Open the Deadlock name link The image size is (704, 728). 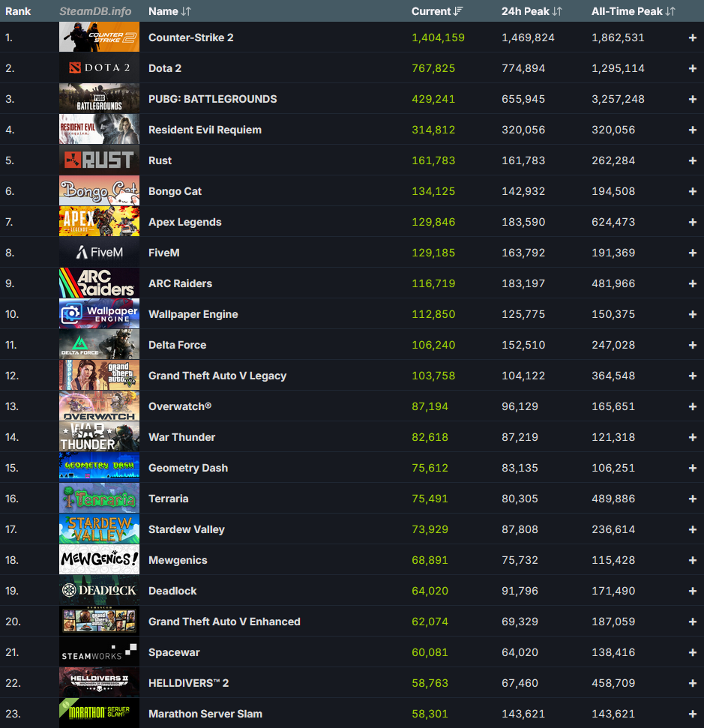point(172,591)
